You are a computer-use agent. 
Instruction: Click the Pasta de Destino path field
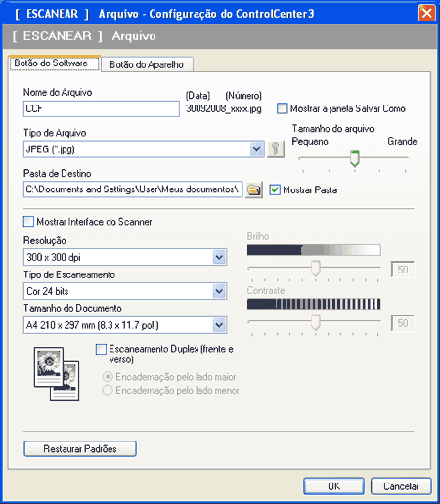(x=133, y=189)
